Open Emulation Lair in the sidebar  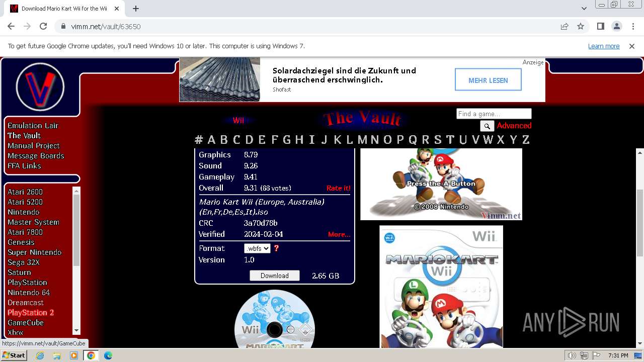[33, 126]
